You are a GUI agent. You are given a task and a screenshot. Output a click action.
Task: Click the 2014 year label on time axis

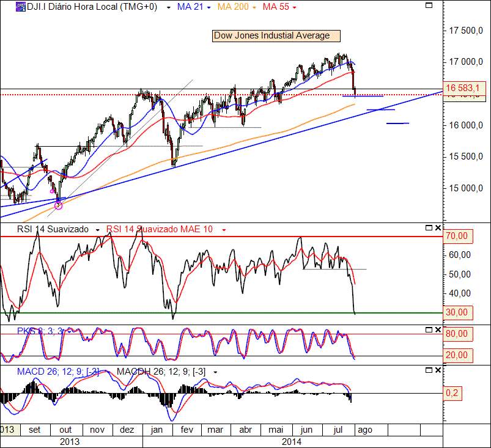click(292, 442)
